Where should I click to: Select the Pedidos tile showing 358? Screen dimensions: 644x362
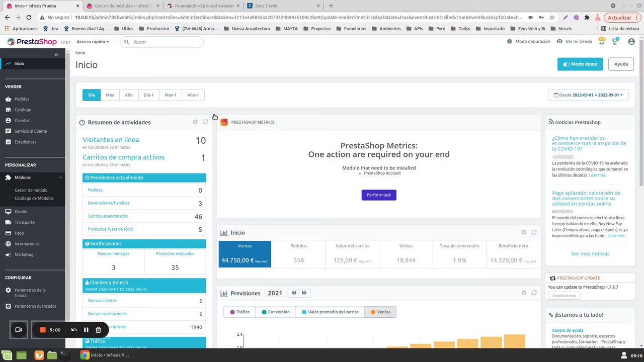(298, 254)
